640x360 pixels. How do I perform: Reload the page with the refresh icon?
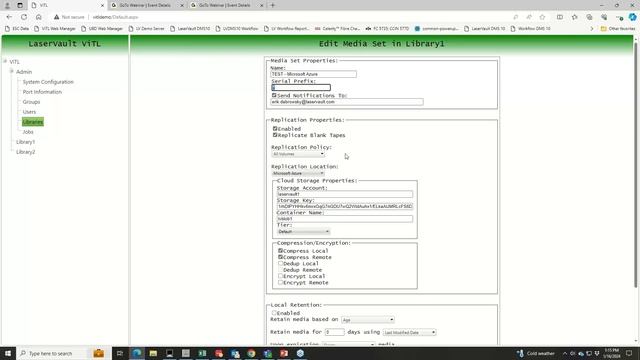tap(24, 17)
